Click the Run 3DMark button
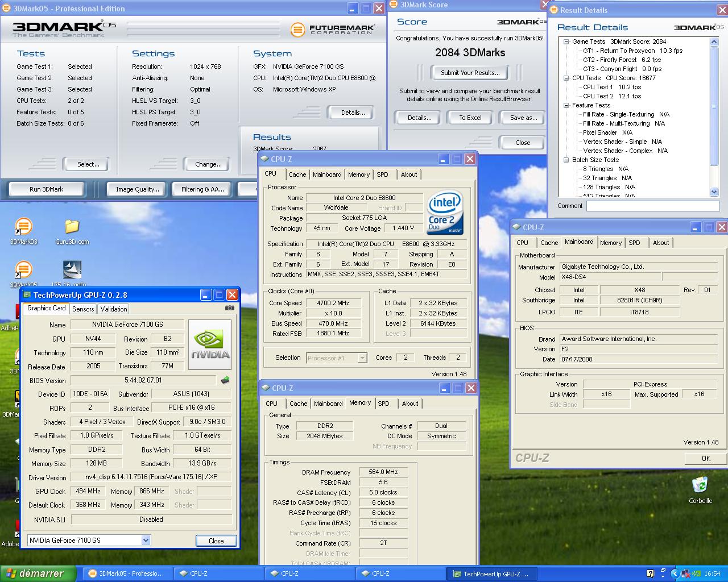The image size is (728, 582). point(47,189)
